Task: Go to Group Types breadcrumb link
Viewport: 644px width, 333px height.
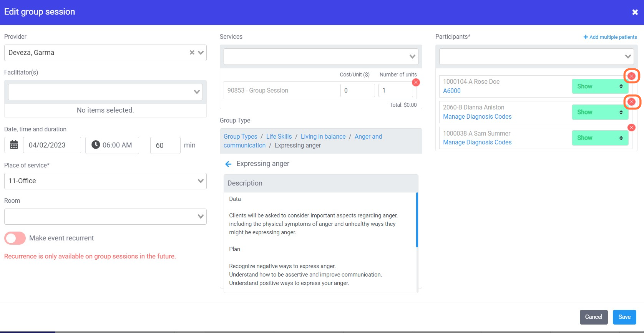Action: 241,136
